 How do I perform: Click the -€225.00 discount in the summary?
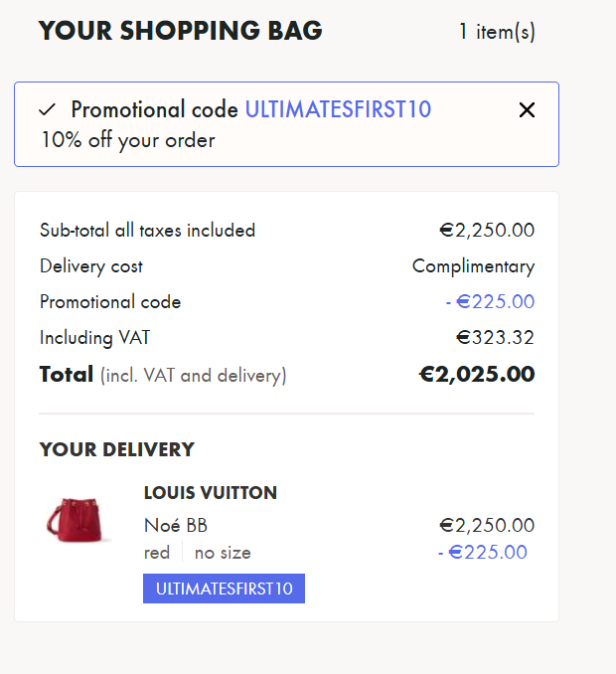tap(490, 302)
